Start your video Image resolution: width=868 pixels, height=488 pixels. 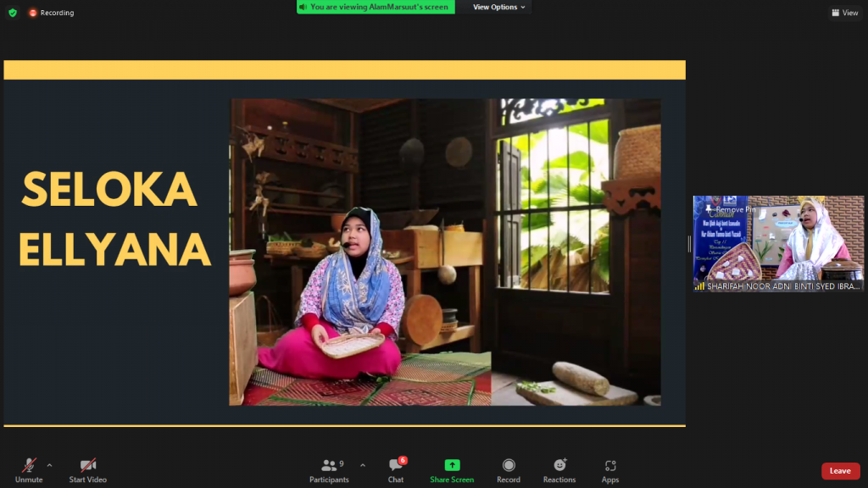pyautogui.click(x=87, y=469)
